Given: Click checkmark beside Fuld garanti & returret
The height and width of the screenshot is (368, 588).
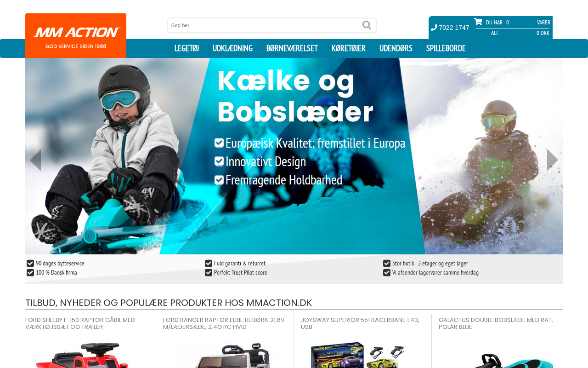Looking at the screenshot, I should (209, 264).
